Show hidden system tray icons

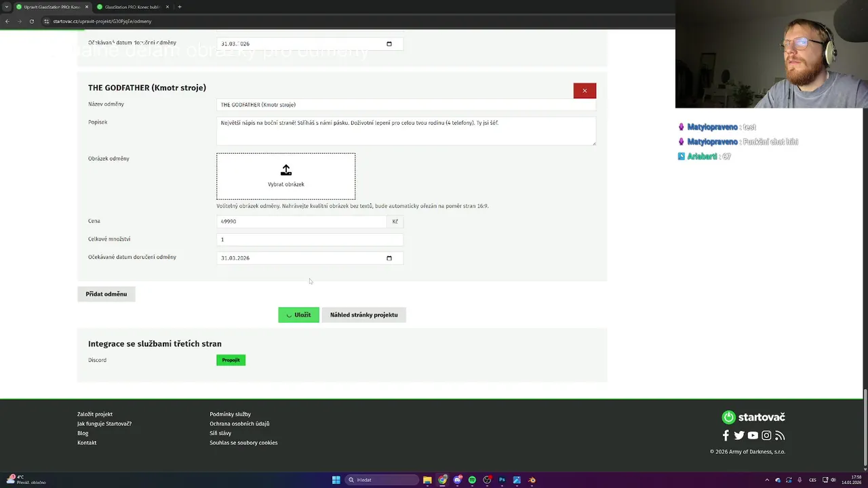[768, 480]
